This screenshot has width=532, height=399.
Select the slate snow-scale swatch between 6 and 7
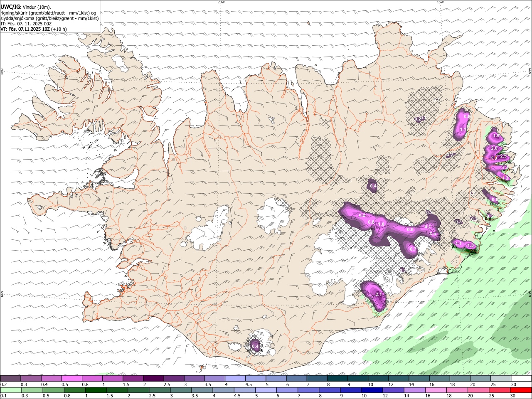pyautogui.click(x=296, y=378)
